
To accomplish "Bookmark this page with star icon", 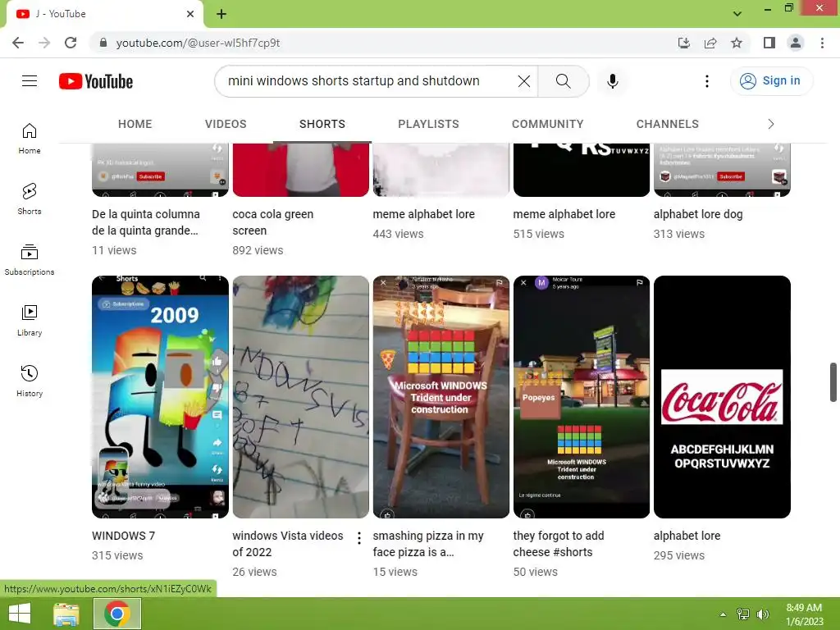I will [737, 43].
